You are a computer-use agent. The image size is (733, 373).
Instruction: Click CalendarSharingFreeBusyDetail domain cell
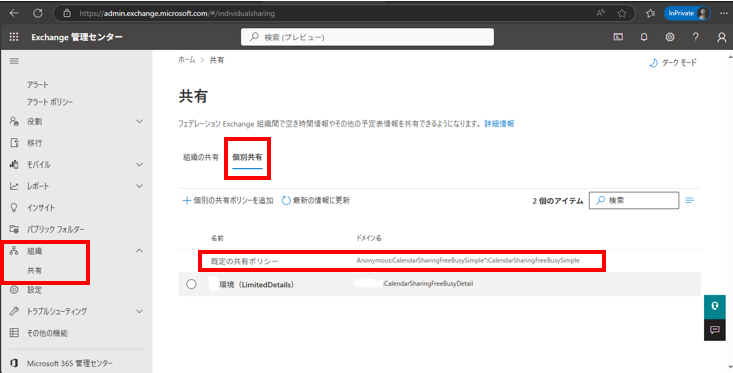point(428,284)
